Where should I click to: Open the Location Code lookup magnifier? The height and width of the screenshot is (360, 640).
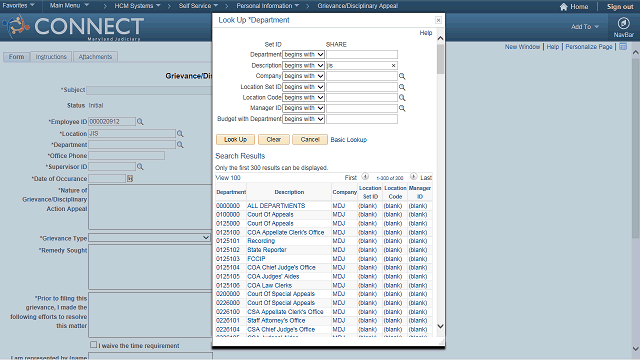402,98
